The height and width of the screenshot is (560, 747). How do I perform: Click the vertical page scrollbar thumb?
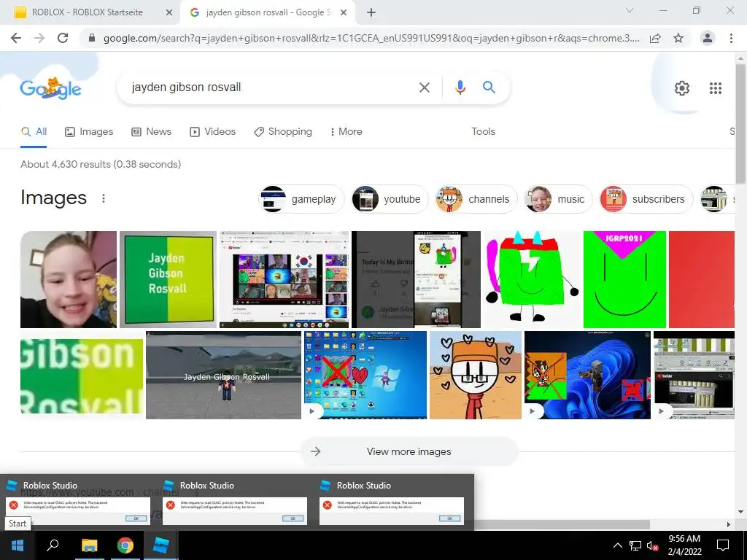[x=740, y=124]
